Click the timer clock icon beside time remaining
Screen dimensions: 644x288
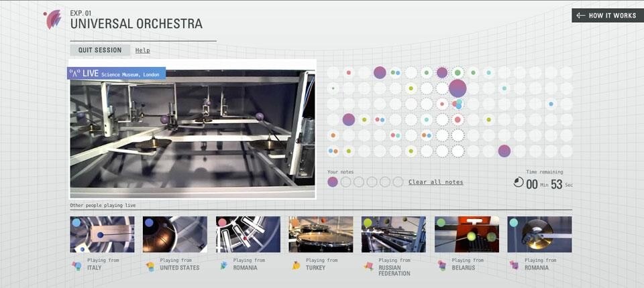pyautogui.click(x=519, y=183)
